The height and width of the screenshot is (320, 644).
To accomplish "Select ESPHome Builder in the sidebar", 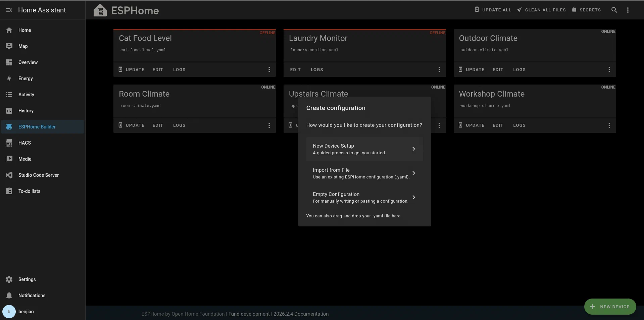I will [x=43, y=127].
